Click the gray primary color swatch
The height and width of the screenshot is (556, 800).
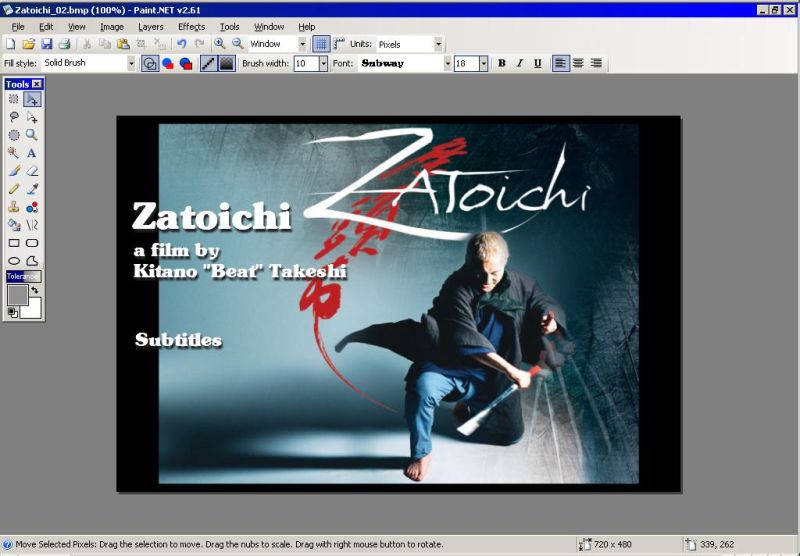coord(16,294)
